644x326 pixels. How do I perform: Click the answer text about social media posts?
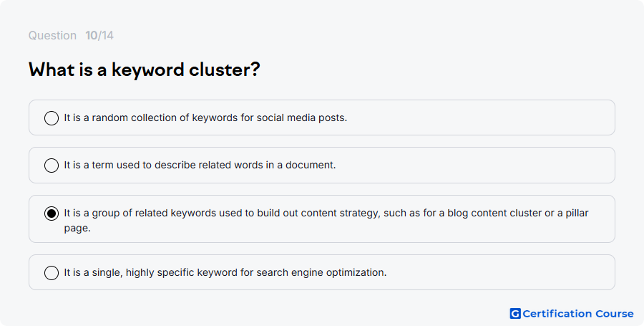pos(205,118)
